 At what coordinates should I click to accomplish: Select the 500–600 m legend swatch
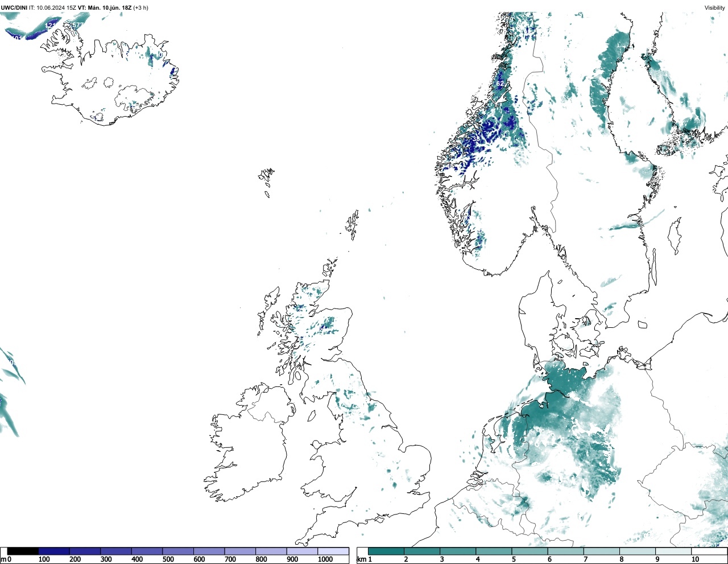178,551
